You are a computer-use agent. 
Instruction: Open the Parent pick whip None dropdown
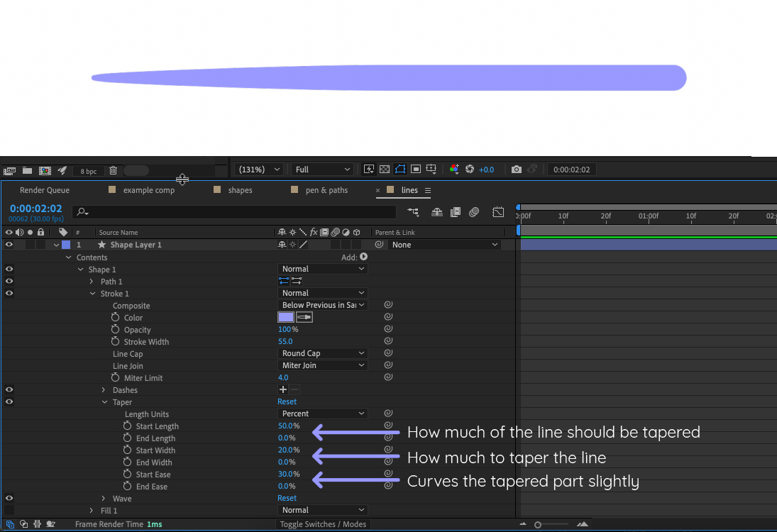pyautogui.click(x=445, y=244)
